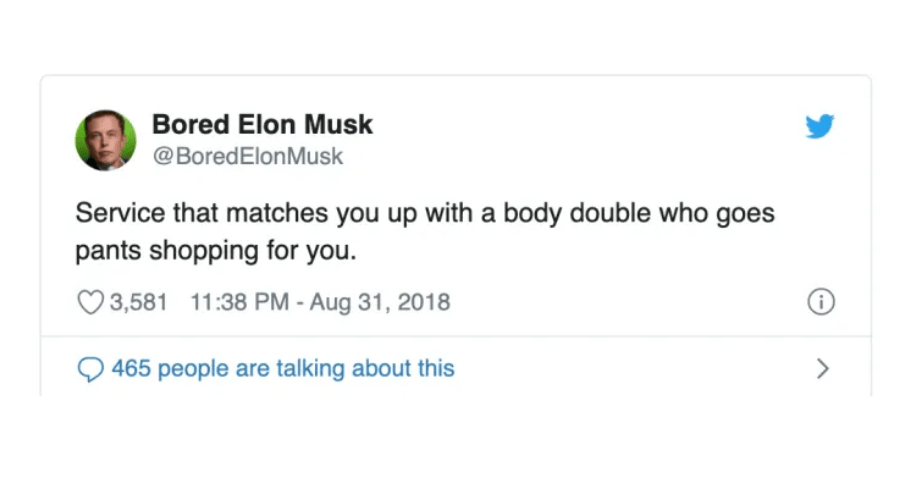
Task: Click the tweet's first line starting with "Service"
Action: [x=425, y=213]
